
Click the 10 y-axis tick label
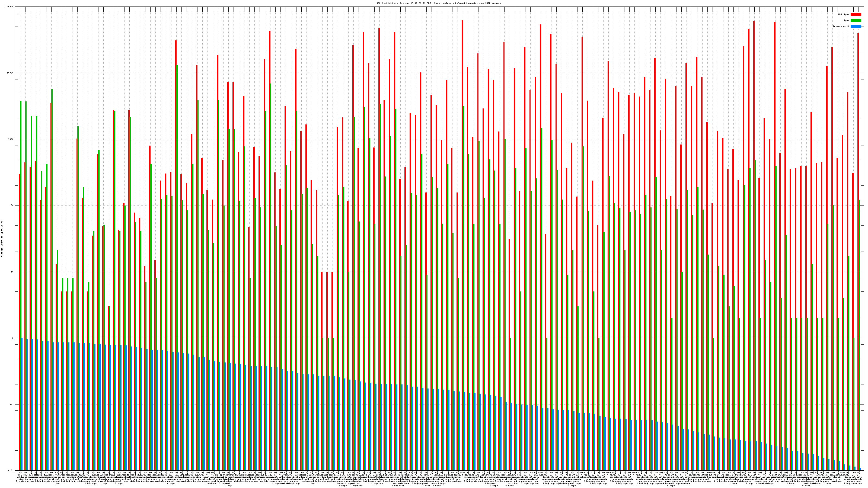(x=12, y=272)
